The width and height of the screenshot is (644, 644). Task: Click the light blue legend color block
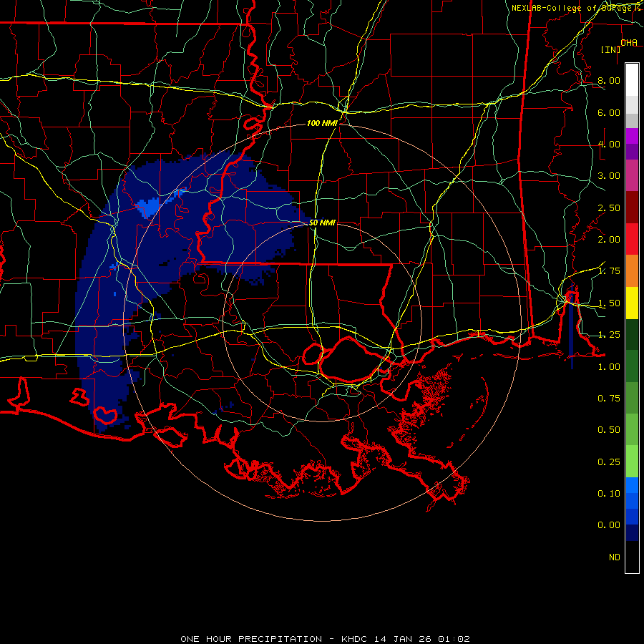click(x=632, y=485)
